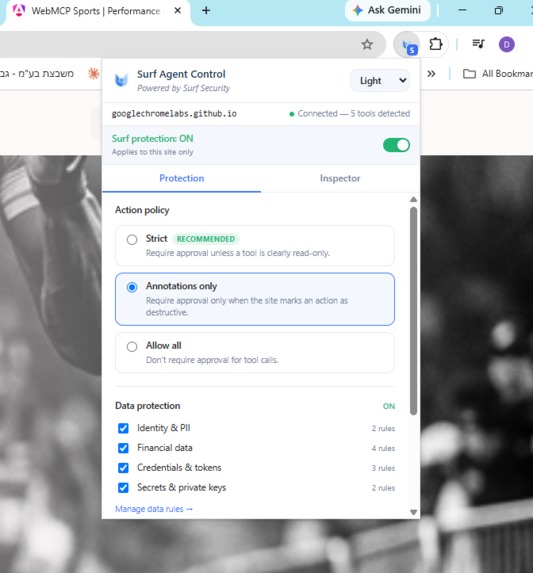Click the 2 rules count for Identity & PII
Viewport: 533px width, 573px height.
click(383, 428)
